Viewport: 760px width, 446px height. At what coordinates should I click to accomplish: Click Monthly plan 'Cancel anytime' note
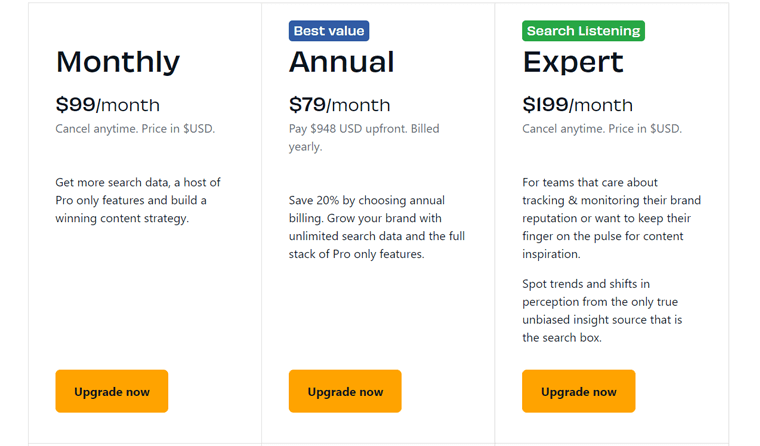(x=135, y=129)
